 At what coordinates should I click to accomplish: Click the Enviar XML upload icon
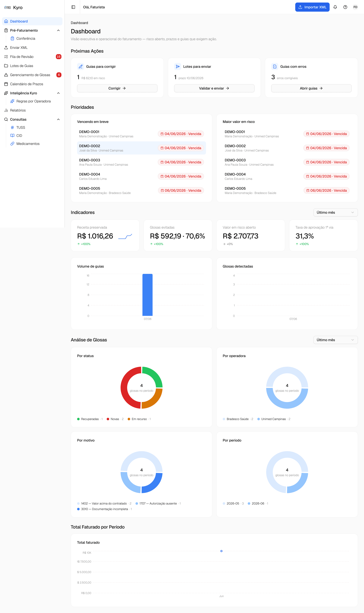click(6, 48)
